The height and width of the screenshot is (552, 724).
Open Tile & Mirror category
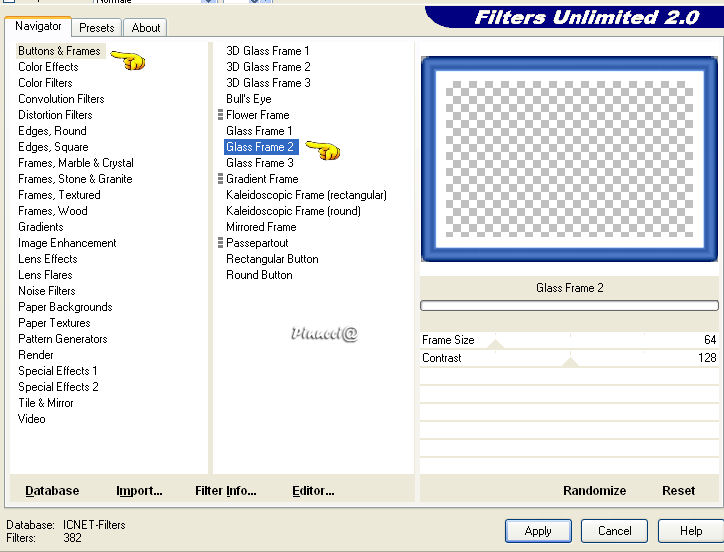click(46, 403)
